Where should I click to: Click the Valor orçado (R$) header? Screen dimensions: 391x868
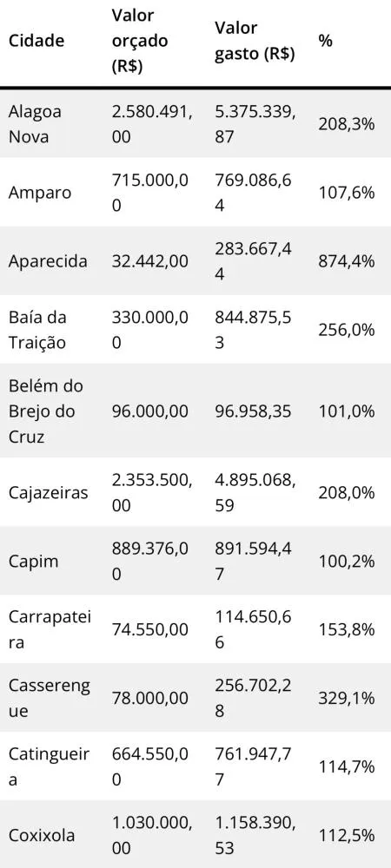coord(140,41)
